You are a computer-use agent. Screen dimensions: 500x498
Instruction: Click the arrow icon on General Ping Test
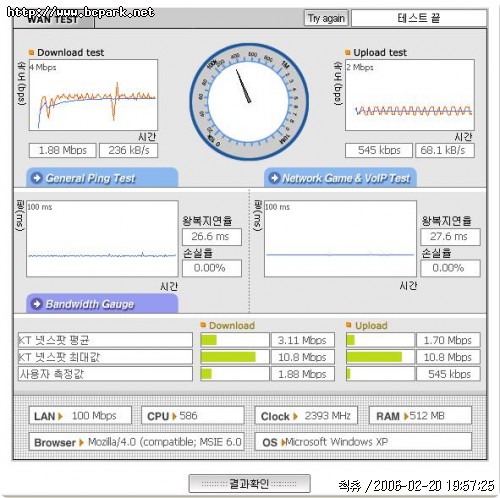click(37, 178)
